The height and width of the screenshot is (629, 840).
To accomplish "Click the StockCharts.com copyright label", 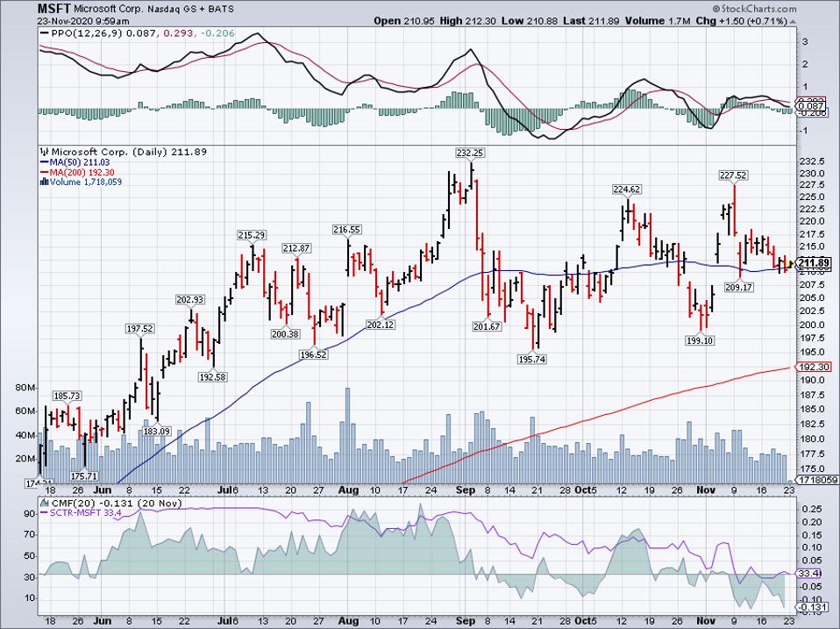I will coord(754,9).
